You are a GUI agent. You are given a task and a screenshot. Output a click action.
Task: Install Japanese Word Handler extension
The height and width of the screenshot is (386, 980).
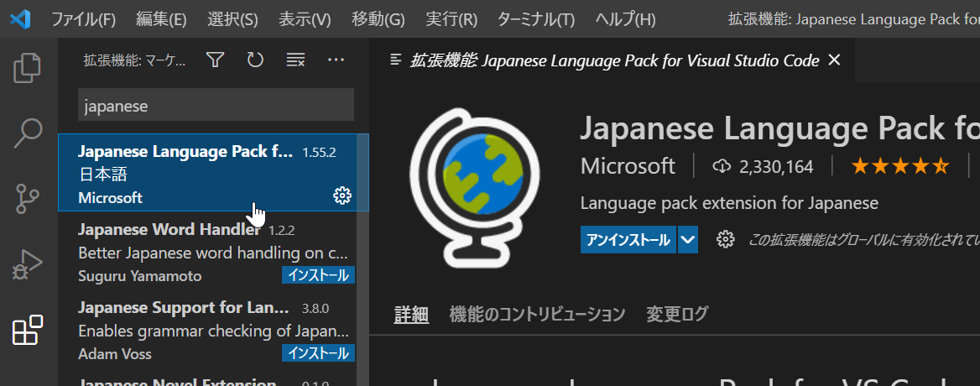(318, 275)
